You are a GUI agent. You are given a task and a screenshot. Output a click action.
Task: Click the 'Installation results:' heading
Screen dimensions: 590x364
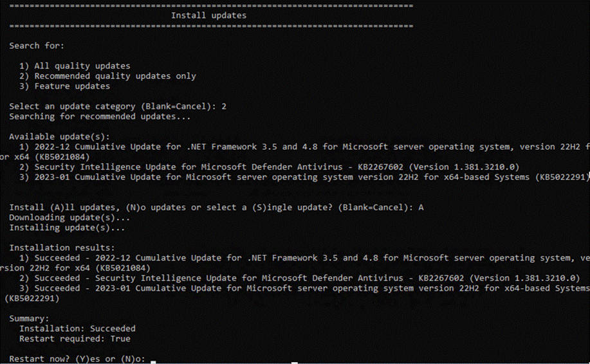(x=62, y=248)
